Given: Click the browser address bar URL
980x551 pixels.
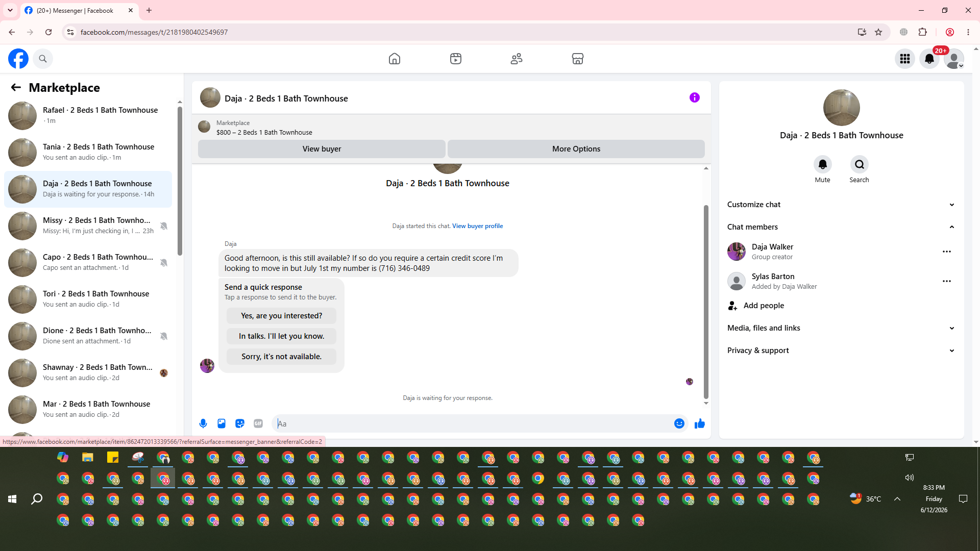Looking at the screenshot, I should coord(154,32).
